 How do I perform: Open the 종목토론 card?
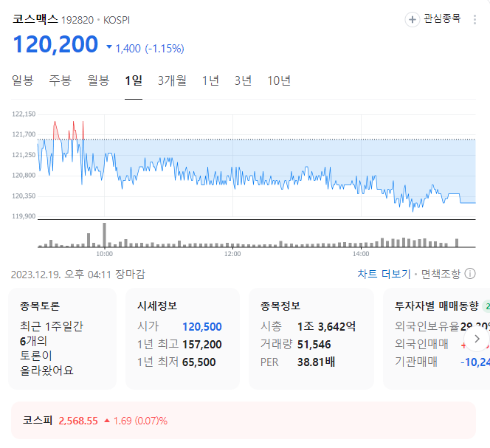(62, 339)
